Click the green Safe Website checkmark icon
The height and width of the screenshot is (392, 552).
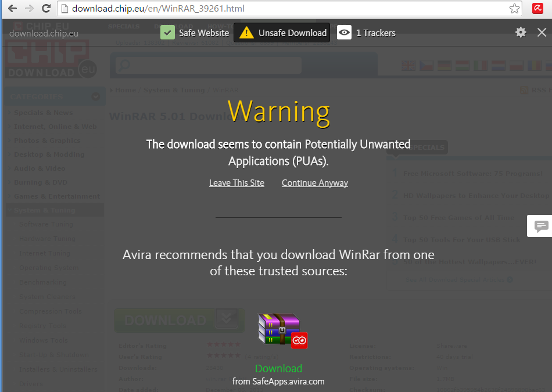[167, 33]
